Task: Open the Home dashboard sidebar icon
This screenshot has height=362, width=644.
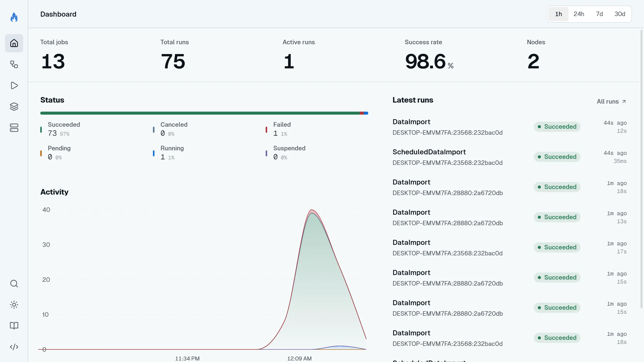Action: [14, 43]
